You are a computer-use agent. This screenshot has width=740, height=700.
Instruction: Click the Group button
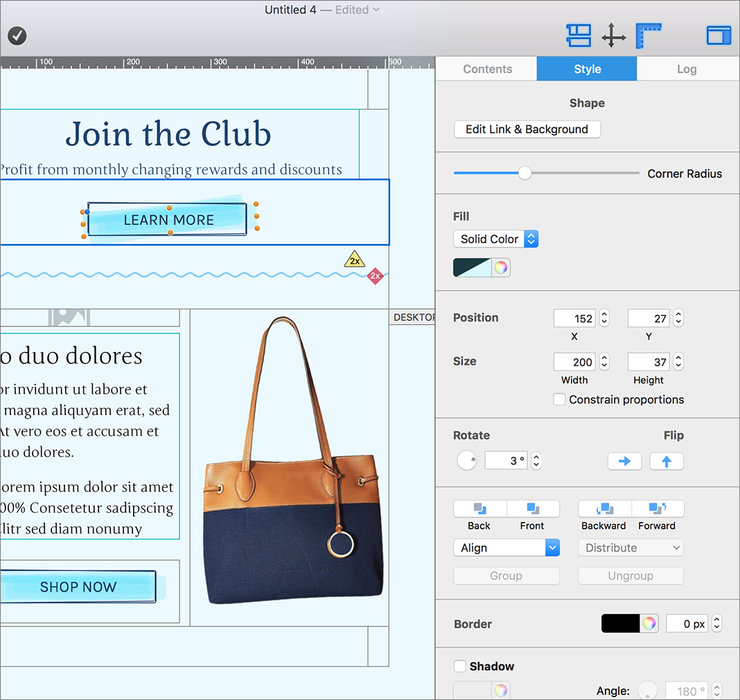click(x=506, y=576)
